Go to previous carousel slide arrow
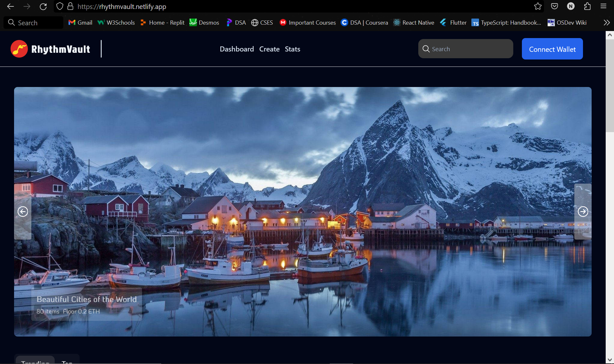Image resolution: width=614 pixels, height=364 pixels. 23,211
